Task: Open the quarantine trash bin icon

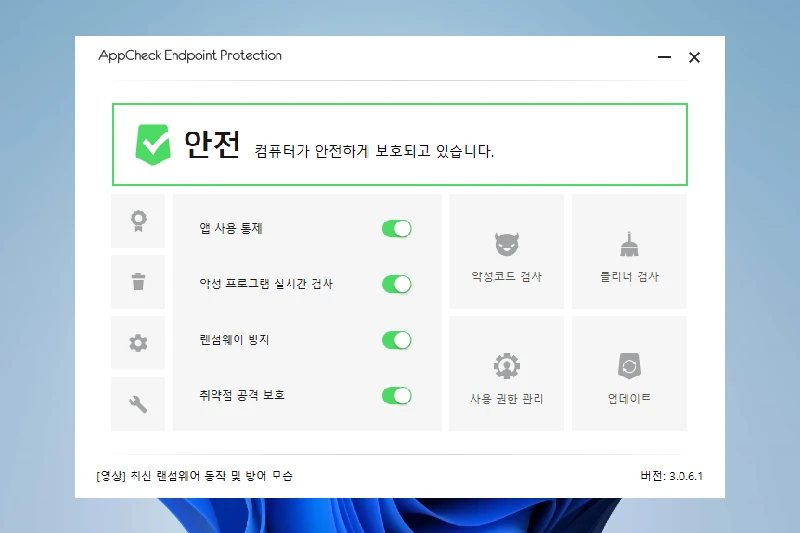Action: [x=138, y=282]
